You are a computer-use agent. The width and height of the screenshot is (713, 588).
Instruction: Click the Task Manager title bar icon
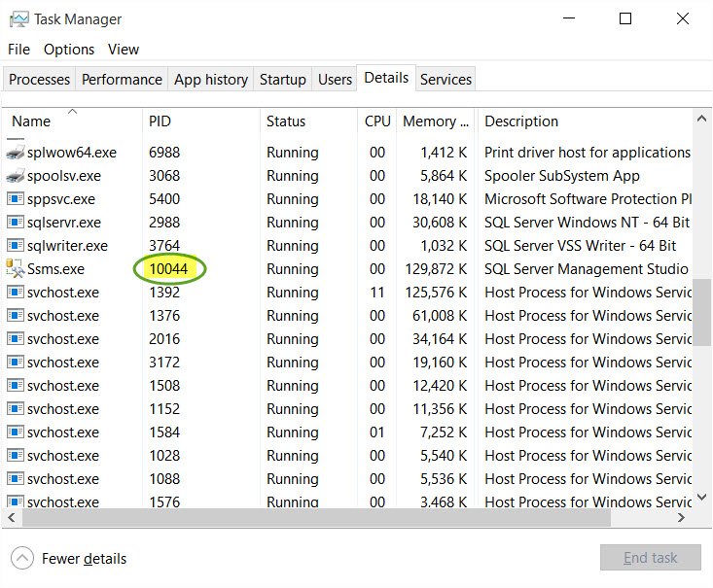click(x=19, y=19)
